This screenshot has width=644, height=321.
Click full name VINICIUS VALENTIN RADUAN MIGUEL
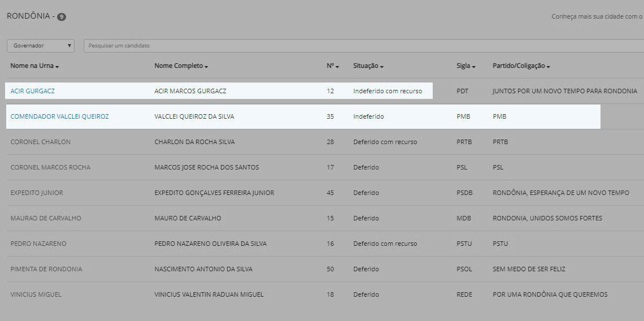coord(209,294)
